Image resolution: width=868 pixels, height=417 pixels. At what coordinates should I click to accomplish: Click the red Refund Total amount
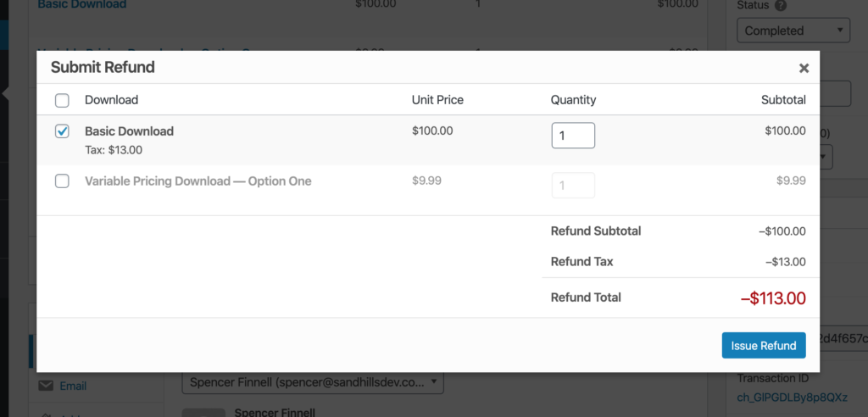pos(772,298)
